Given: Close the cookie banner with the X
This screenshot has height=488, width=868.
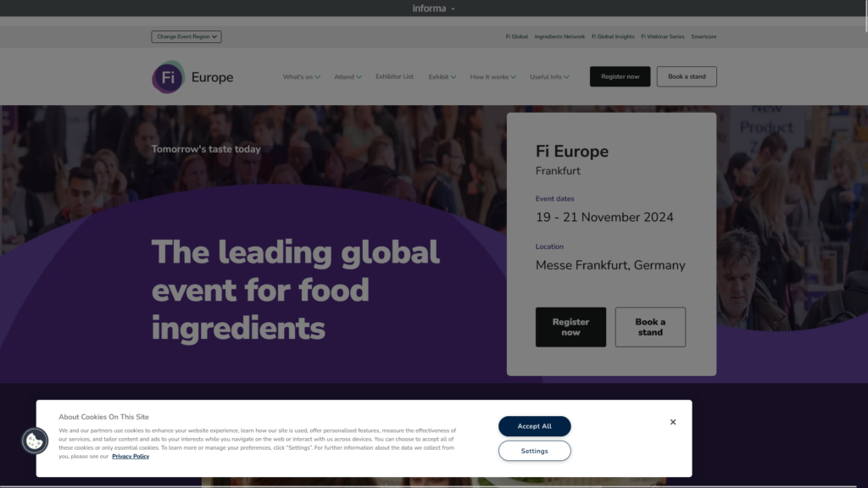Looking at the screenshot, I should [x=672, y=422].
